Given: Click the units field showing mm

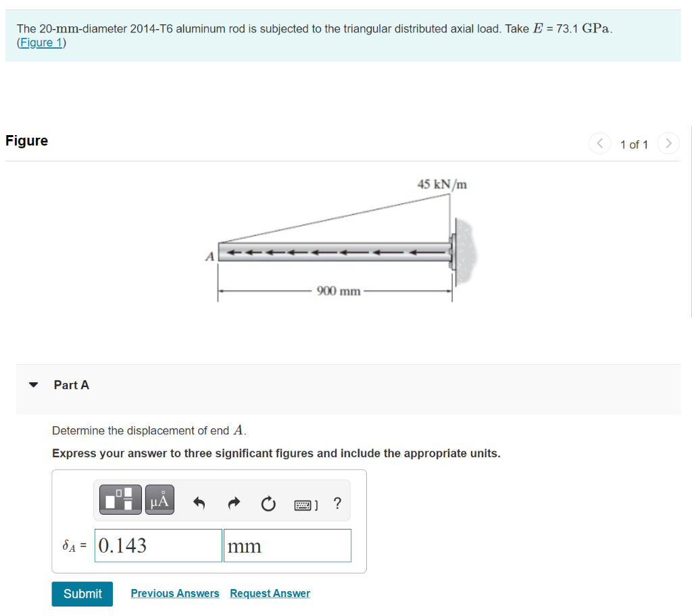Looking at the screenshot, I should [287, 545].
